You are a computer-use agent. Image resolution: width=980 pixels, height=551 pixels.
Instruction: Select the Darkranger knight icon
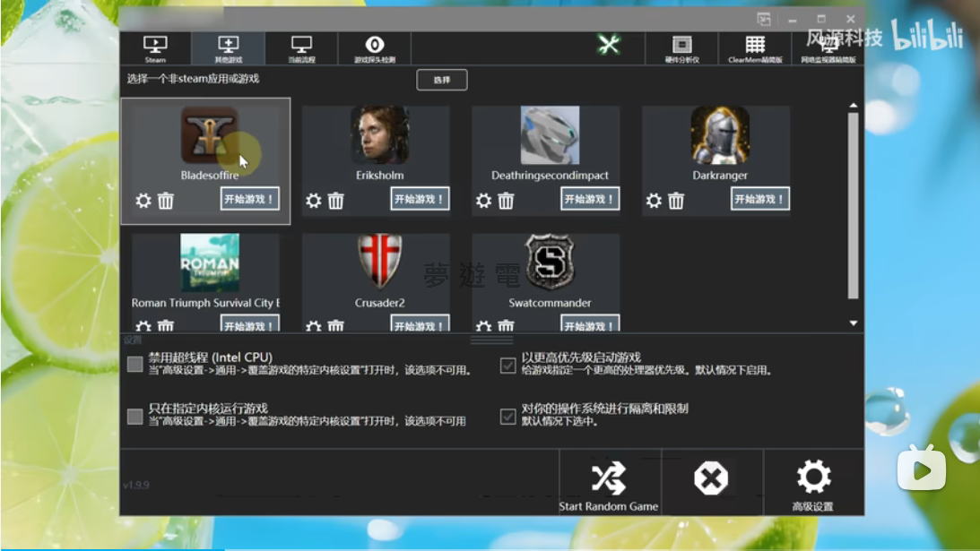720,135
